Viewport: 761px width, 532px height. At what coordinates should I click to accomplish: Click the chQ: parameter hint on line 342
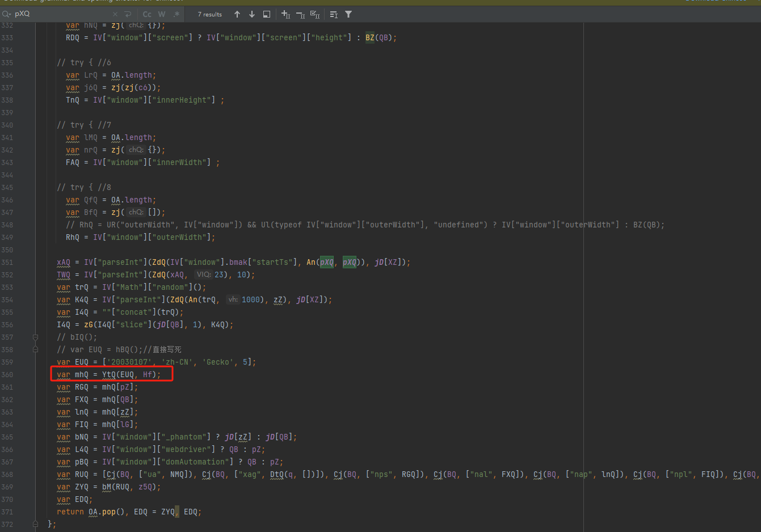[136, 150]
